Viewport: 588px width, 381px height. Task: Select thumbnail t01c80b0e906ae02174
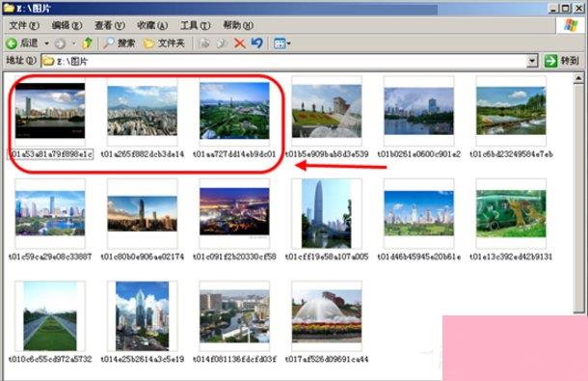pos(142,213)
